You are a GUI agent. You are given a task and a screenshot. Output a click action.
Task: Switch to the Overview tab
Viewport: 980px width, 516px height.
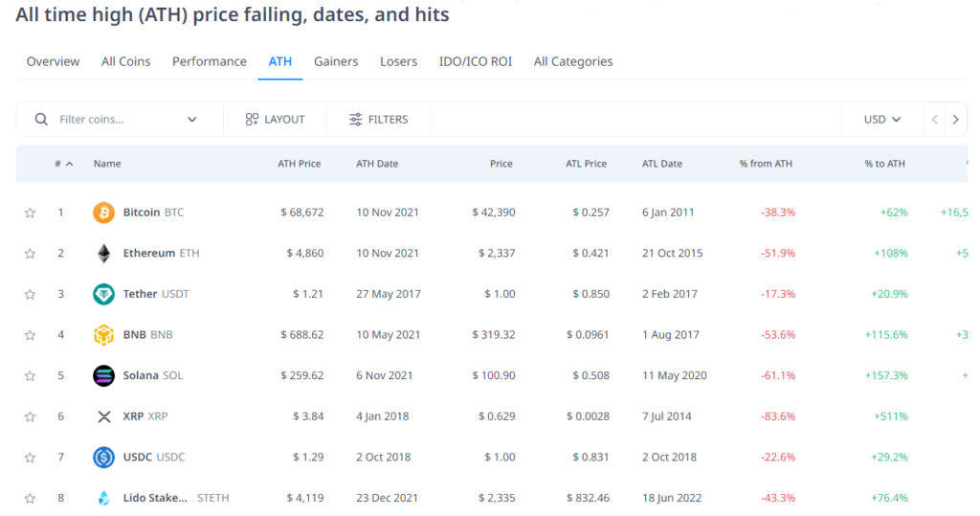point(54,61)
